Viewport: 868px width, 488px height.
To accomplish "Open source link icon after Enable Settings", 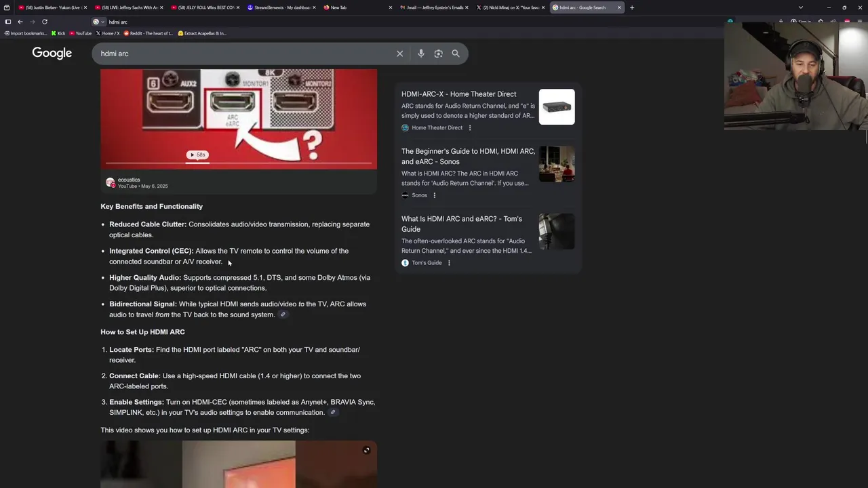I will pos(332,412).
